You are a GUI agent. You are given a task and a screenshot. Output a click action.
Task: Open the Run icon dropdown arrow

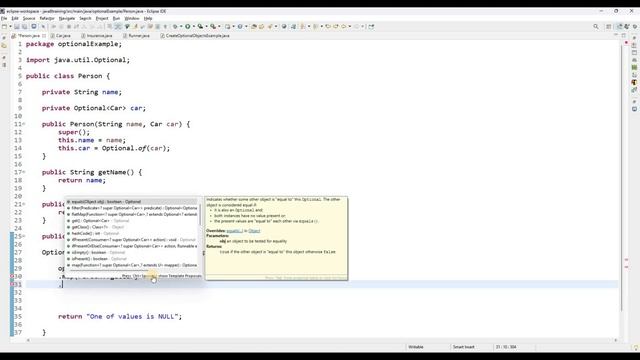click(193, 27)
